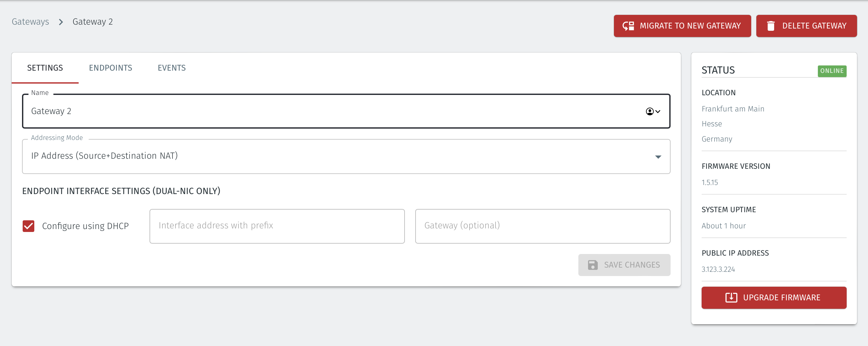Click the migrate icon on Migrate button
The image size is (868, 346).
point(628,26)
